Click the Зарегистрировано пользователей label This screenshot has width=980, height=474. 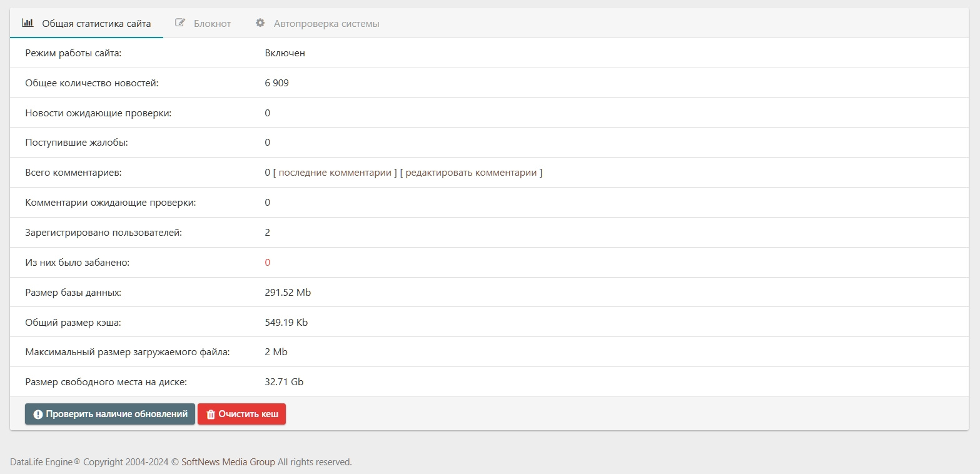pos(104,233)
